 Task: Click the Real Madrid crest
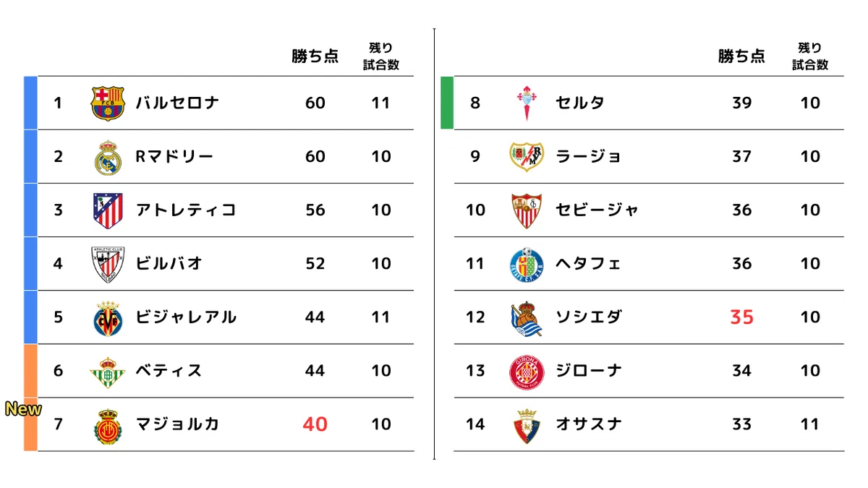click(x=108, y=157)
